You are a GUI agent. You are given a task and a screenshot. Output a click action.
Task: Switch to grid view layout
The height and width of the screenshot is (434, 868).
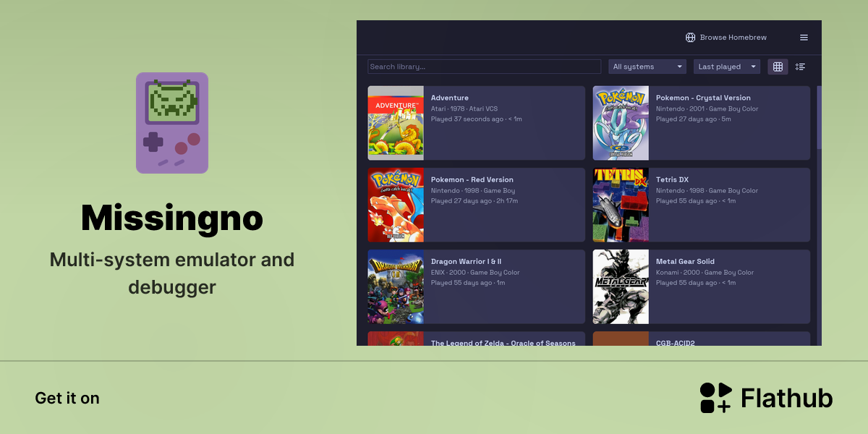[x=778, y=67]
